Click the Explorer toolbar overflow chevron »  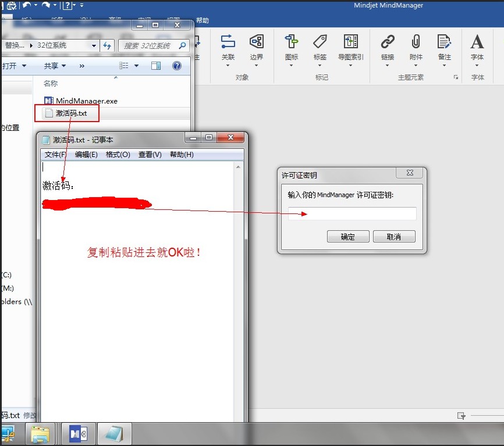pos(82,66)
